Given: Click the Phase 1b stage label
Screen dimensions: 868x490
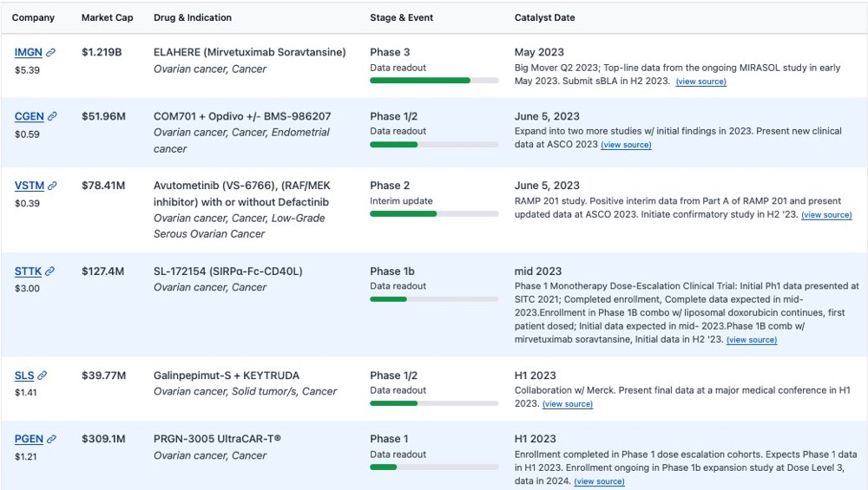Looking at the screenshot, I should 392,271.
